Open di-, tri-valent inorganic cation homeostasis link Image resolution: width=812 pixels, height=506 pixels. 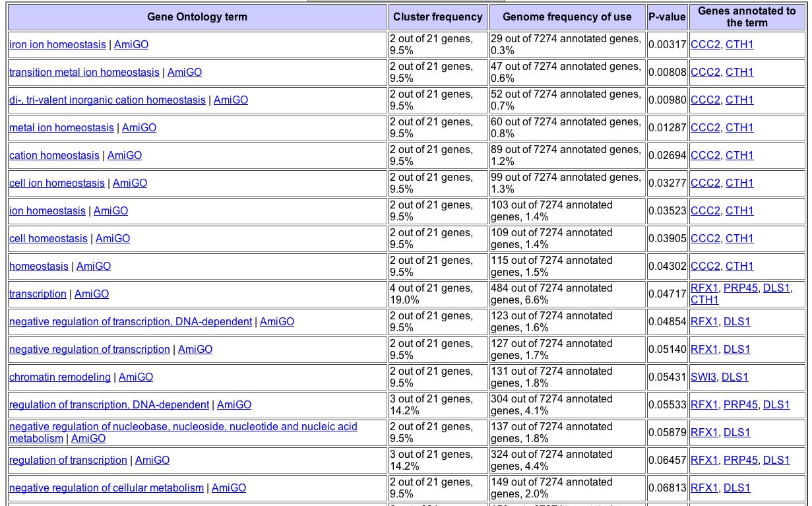[108, 100]
